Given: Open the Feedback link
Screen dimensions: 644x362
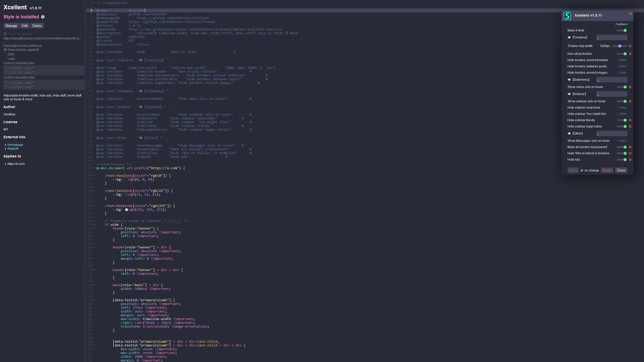Looking at the screenshot, I should pos(621,24).
